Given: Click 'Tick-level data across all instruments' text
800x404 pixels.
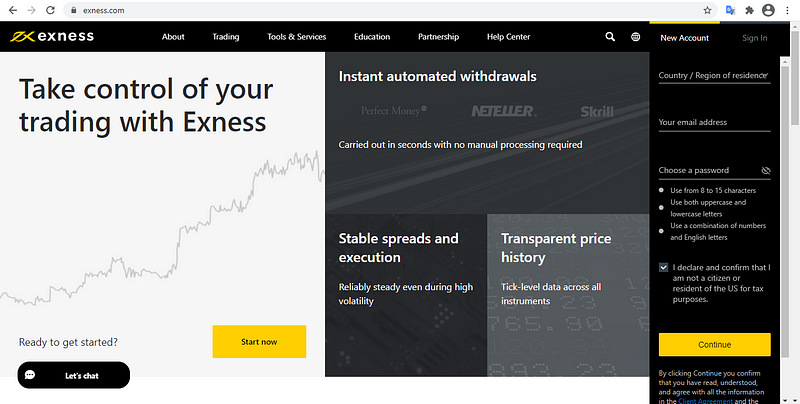Looking at the screenshot, I should [x=551, y=294].
